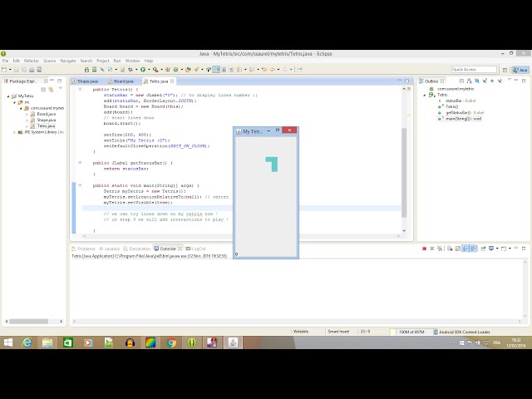
Task: Click Link with Editor arrows in Package Explorer
Action: (x=51, y=90)
